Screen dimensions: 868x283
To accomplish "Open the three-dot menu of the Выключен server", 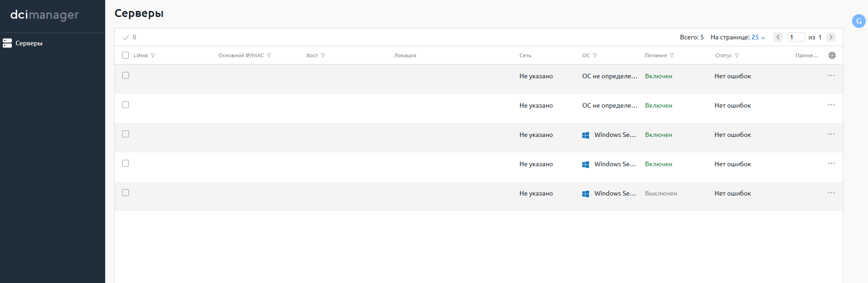I will [x=831, y=193].
